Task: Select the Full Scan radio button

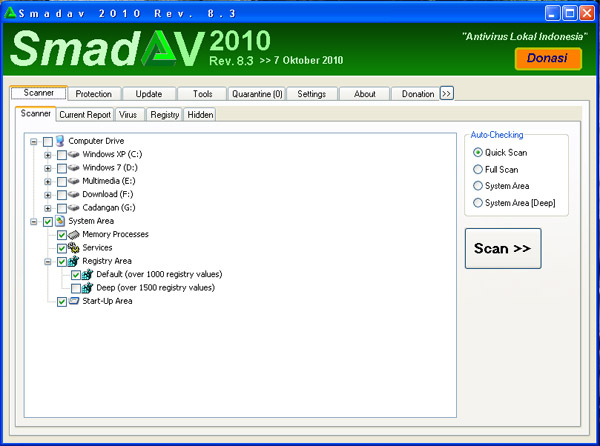Action: (478, 169)
